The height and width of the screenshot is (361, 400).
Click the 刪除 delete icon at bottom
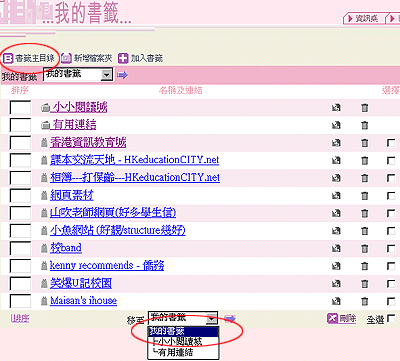(332, 318)
